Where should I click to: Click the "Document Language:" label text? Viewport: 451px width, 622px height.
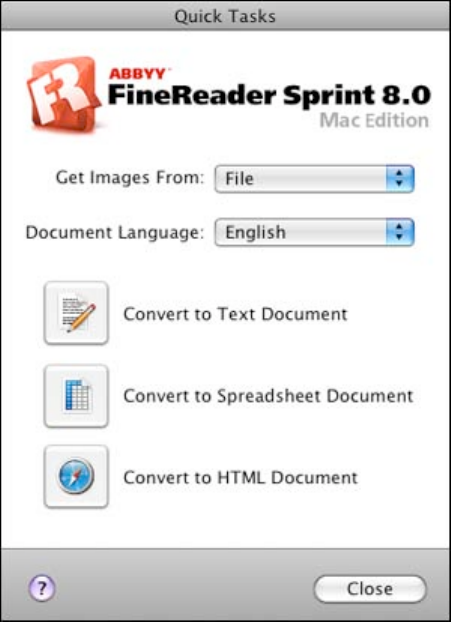(x=115, y=232)
